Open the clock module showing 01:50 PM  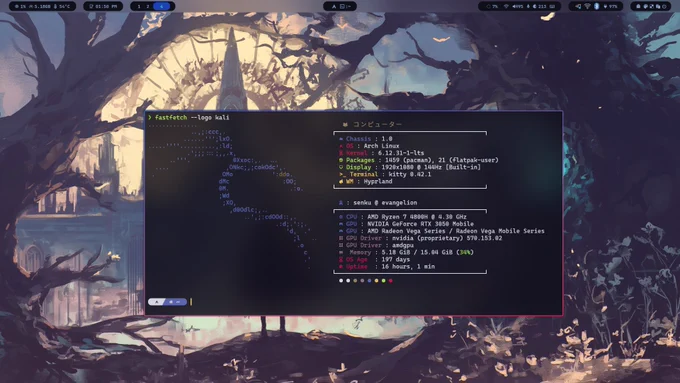coord(103,6)
